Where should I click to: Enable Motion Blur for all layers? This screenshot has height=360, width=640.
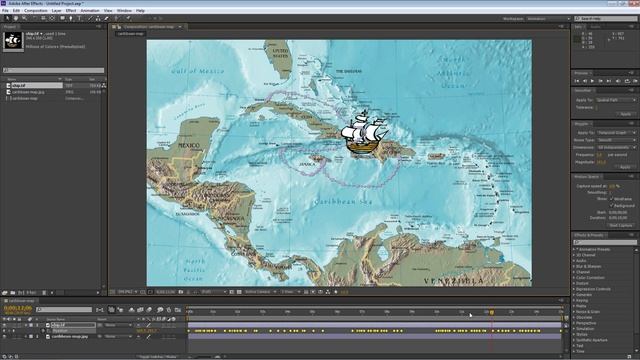tap(149, 310)
